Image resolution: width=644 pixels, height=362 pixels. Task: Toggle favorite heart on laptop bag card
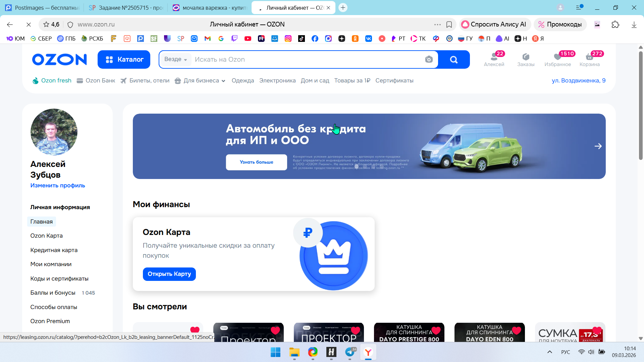pos(597,330)
